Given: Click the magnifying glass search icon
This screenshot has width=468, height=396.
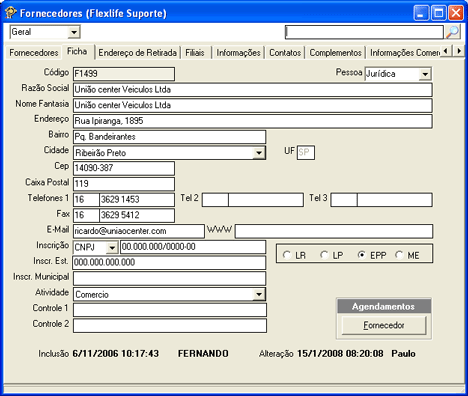Looking at the screenshot, I should click(453, 32).
